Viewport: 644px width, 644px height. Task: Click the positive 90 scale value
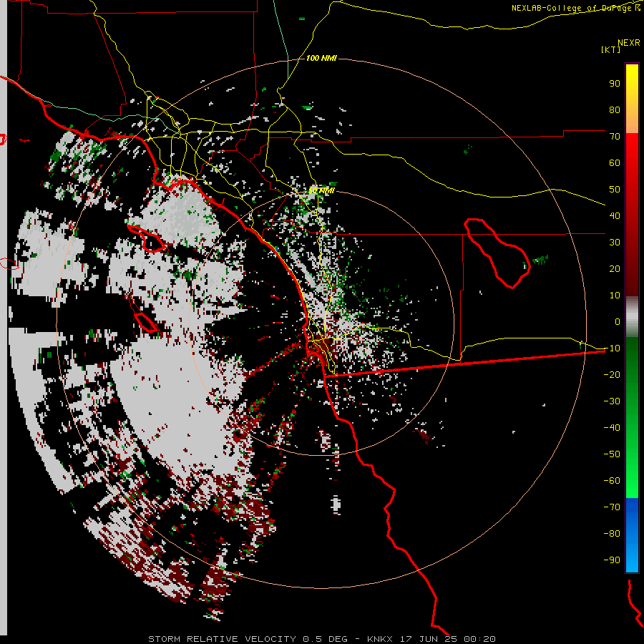(x=615, y=84)
